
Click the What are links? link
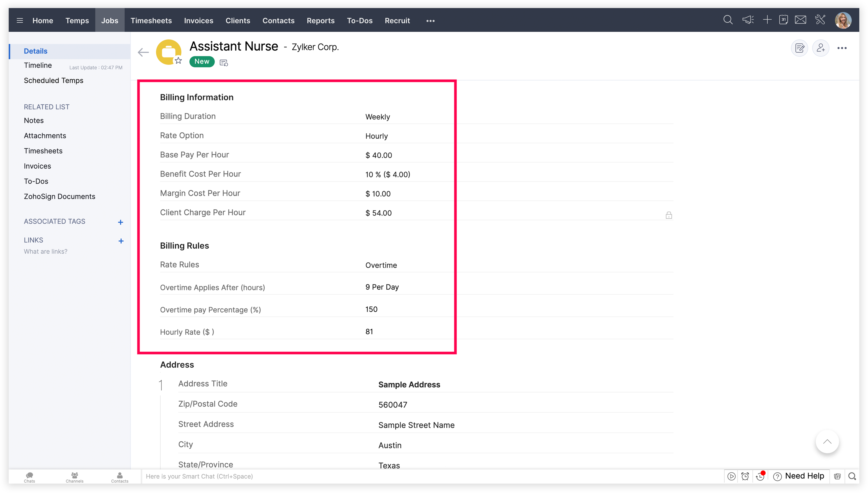pos(45,251)
